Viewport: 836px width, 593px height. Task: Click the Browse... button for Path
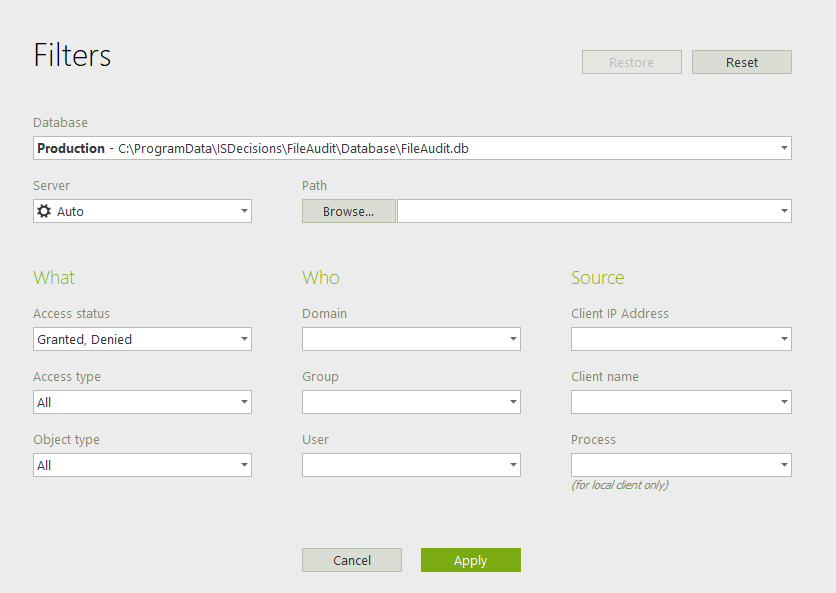point(348,211)
